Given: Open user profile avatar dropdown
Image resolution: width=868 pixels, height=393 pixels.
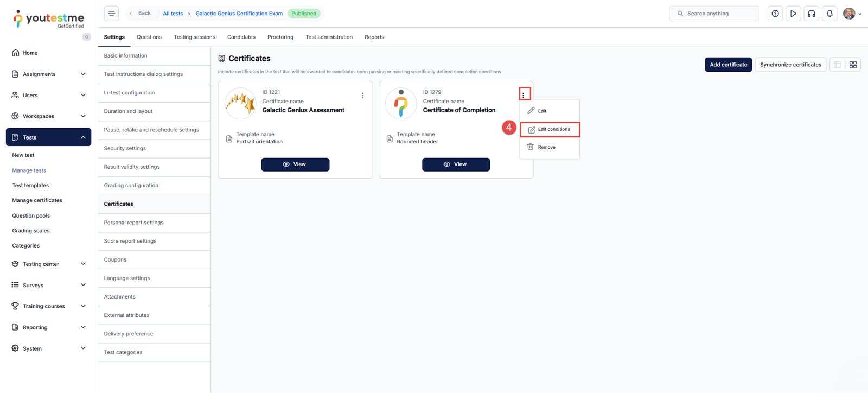Looking at the screenshot, I should click(x=852, y=14).
